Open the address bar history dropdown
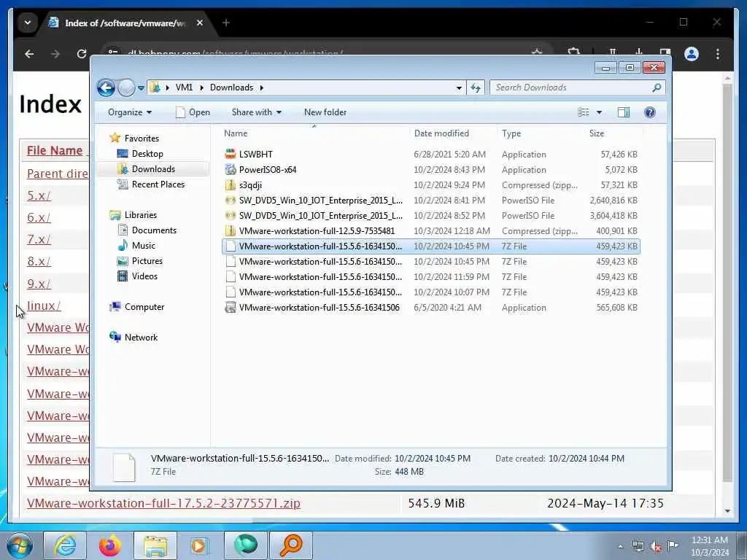 pyautogui.click(x=459, y=88)
